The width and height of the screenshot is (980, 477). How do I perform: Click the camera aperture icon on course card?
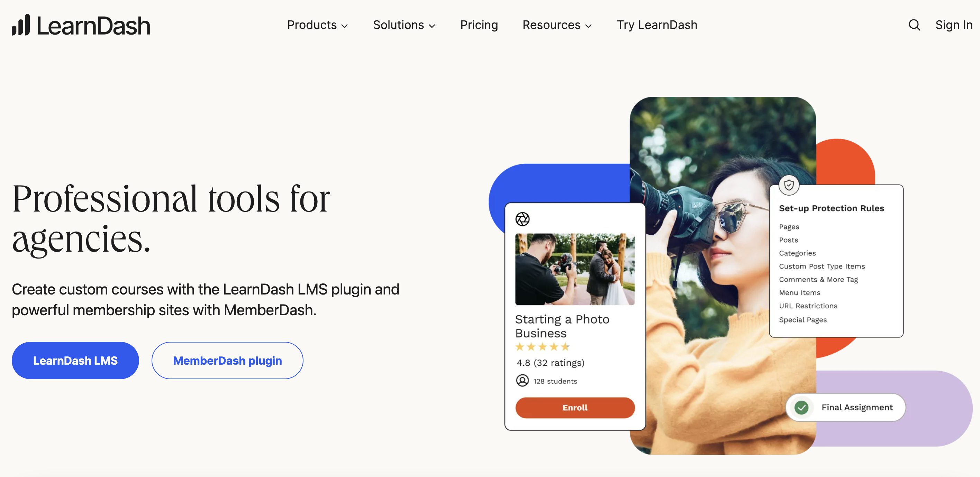pyautogui.click(x=522, y=219)
